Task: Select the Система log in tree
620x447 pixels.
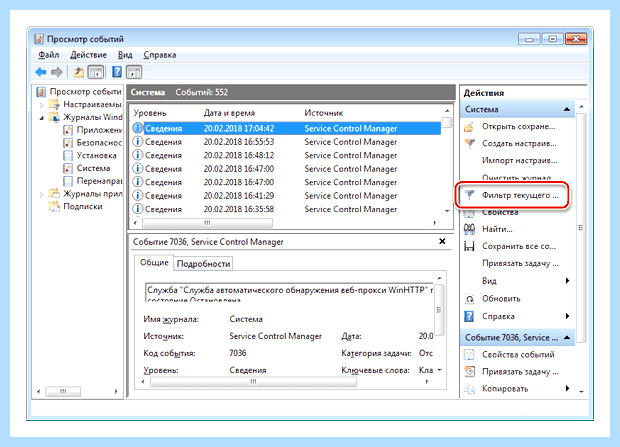Action: [93, 168]
